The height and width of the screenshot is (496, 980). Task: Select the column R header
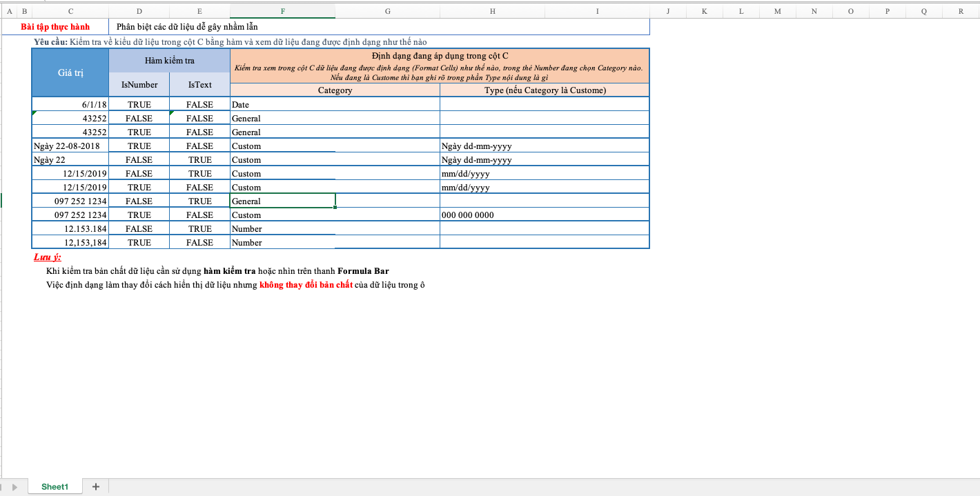[961, 11]
